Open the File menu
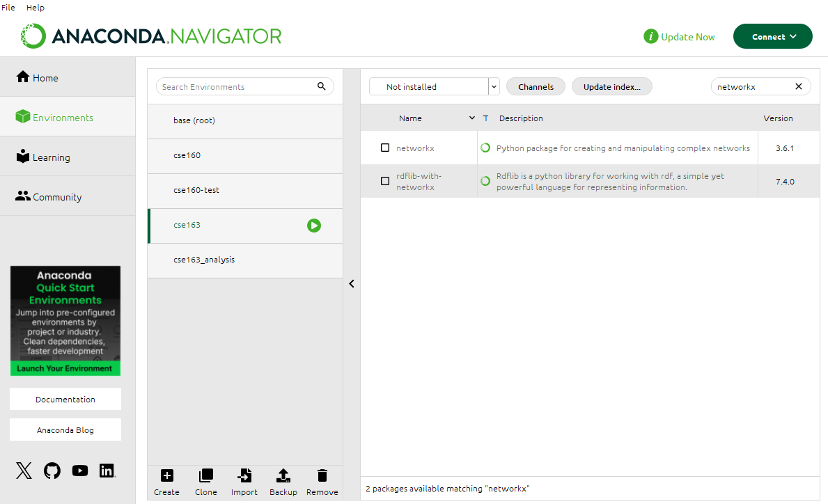828x504 pixels. (x=8, y=8)
